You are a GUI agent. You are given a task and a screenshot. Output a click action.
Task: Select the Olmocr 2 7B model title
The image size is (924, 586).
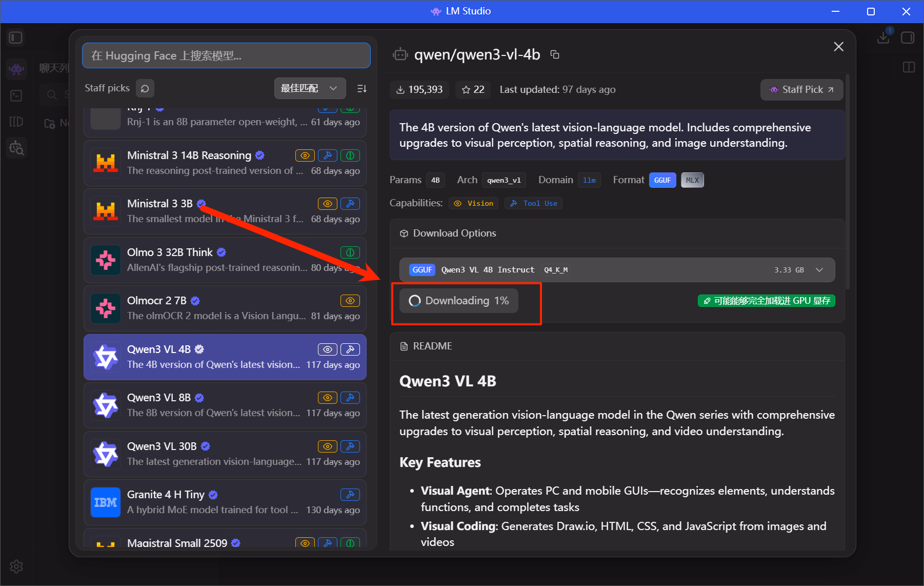pos(157,301)
